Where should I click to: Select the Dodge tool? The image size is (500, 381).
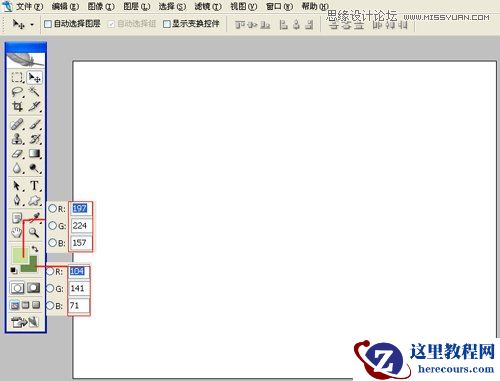click(x=34, y=168)
